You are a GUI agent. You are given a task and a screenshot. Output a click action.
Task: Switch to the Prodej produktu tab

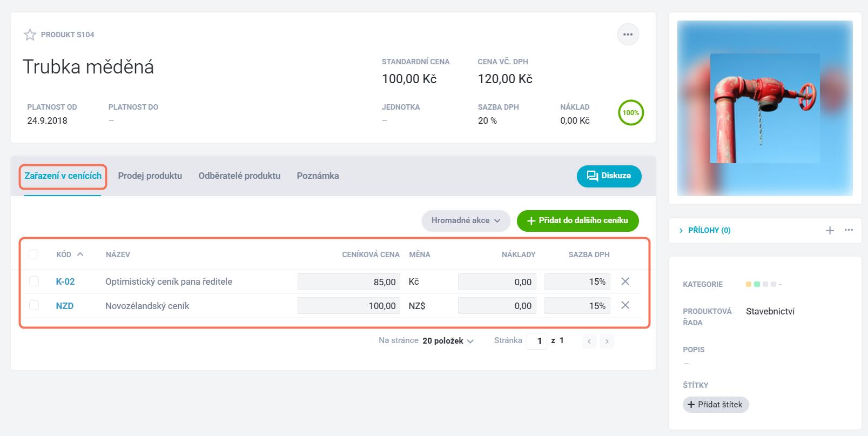coord(150,176)
